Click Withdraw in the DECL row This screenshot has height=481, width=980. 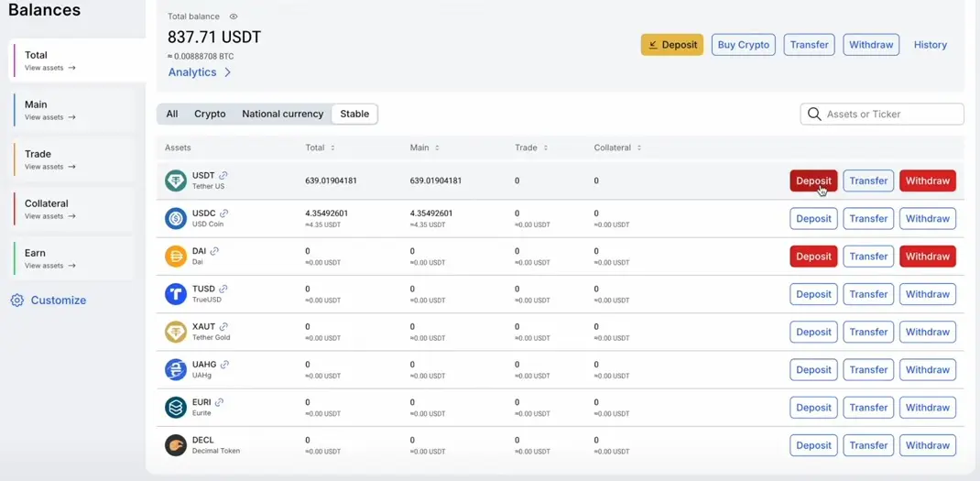(928, 445)
